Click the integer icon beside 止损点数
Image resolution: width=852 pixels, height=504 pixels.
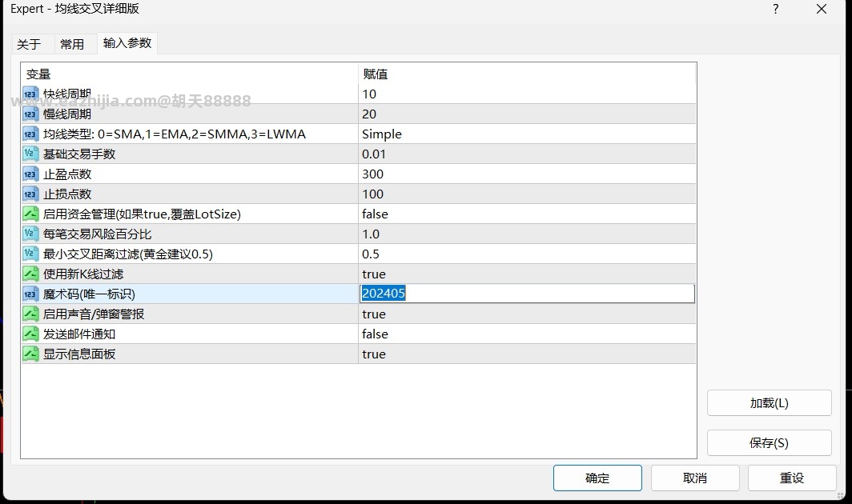point(30,194)
